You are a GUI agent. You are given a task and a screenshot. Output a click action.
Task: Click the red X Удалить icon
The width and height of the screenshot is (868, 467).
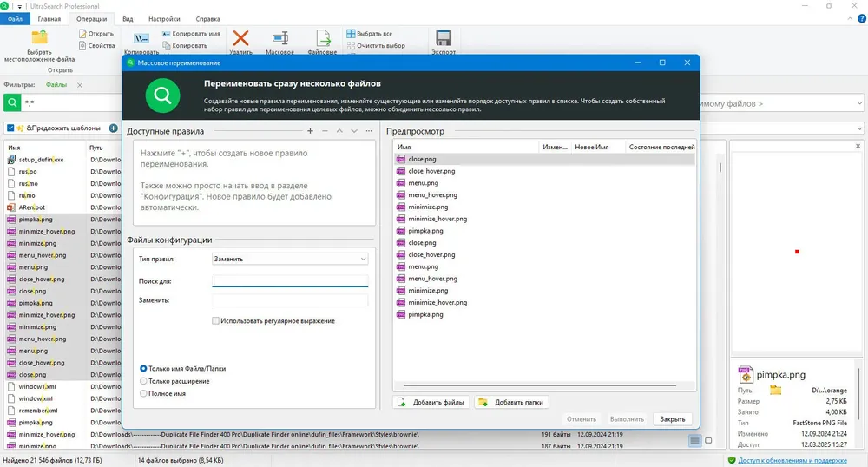240,38
